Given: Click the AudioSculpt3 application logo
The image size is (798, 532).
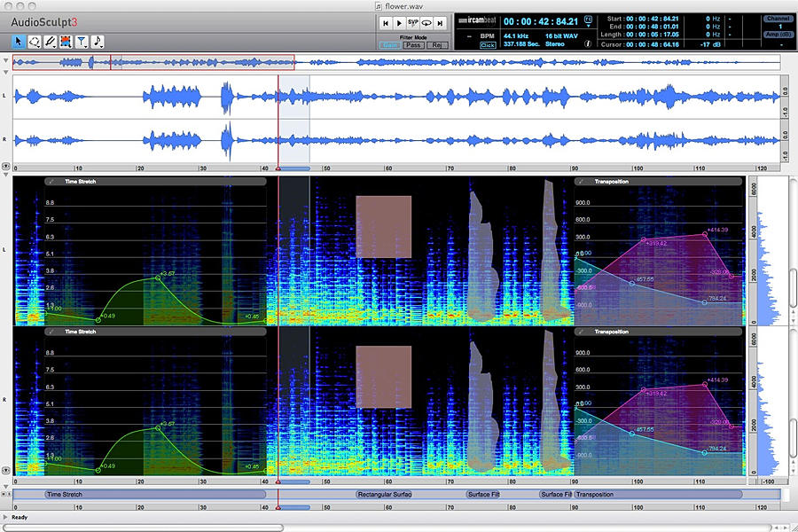Looking at the screenshot, I should coord(44,22).
